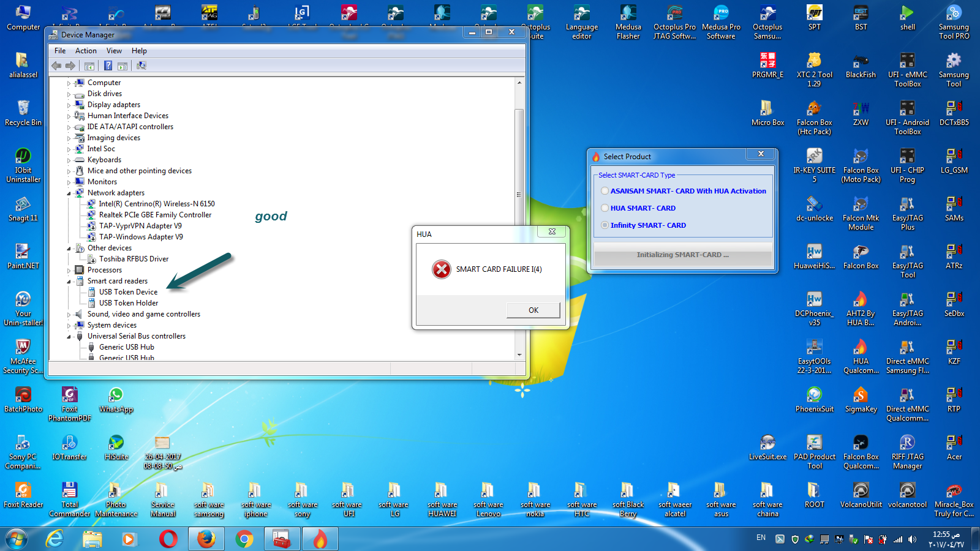Open the Help toolbar icon in Device Manager
Viewport: 980px width, 551px height.
[108, 66]
